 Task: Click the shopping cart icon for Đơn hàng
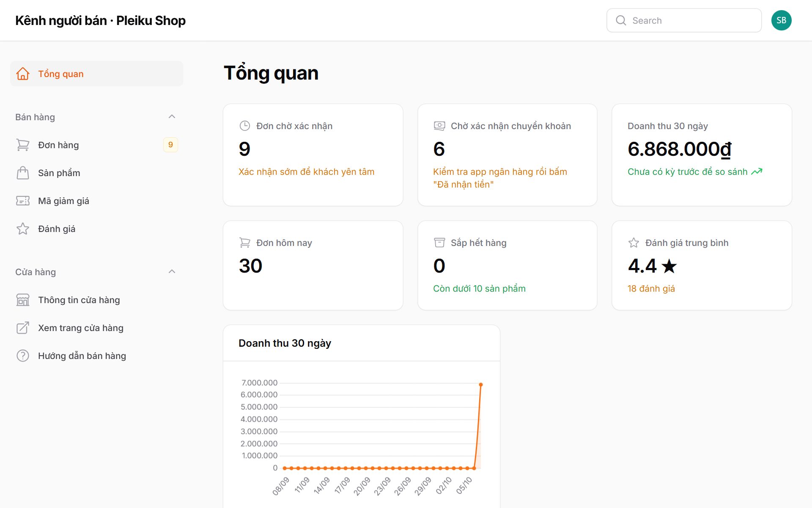pos(23,145)
